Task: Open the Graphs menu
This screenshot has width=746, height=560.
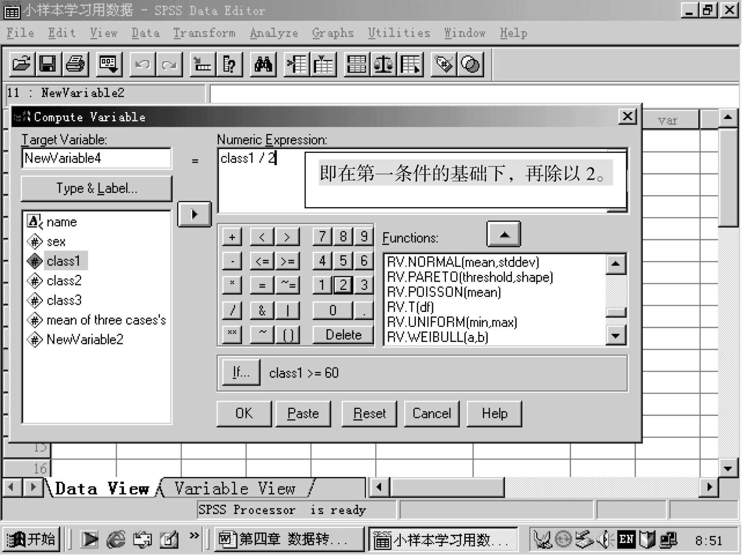Action: pos(333,33)
